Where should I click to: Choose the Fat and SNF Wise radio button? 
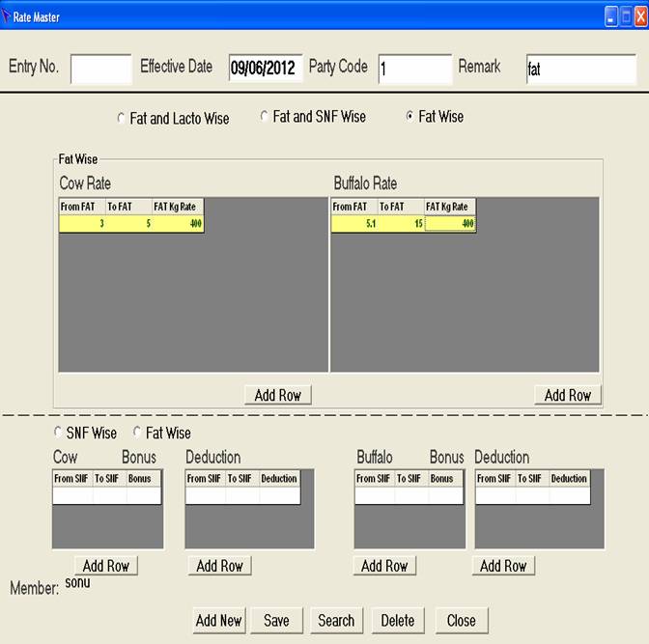click(264, 117)
